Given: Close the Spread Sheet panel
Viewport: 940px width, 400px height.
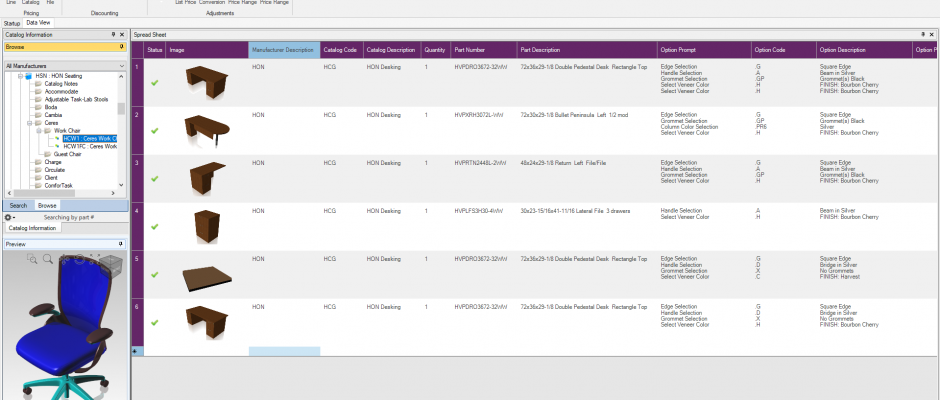Looking at the screenshot, I should point(933,35).
